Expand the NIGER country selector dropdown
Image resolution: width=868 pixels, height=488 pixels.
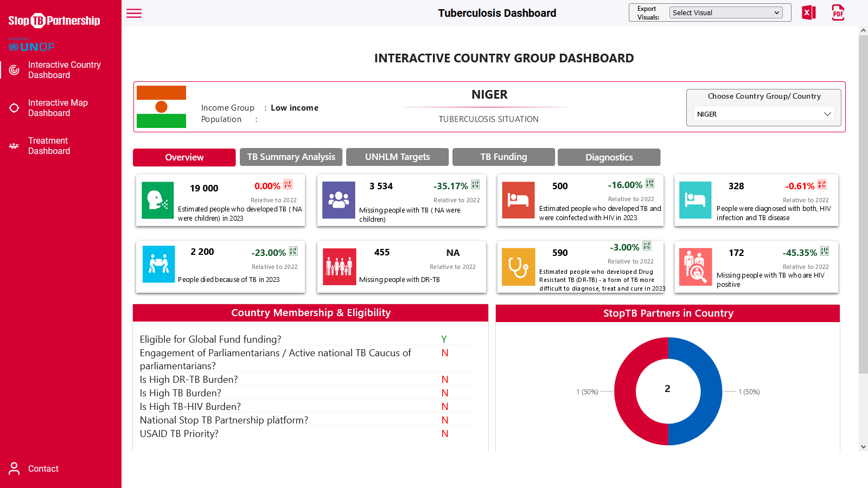763,114
